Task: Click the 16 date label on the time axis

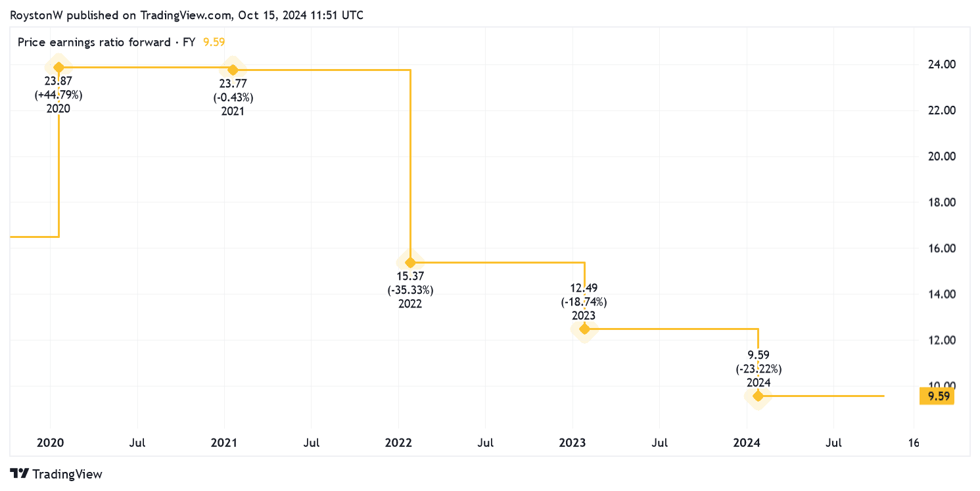Action: pos(914,443)
